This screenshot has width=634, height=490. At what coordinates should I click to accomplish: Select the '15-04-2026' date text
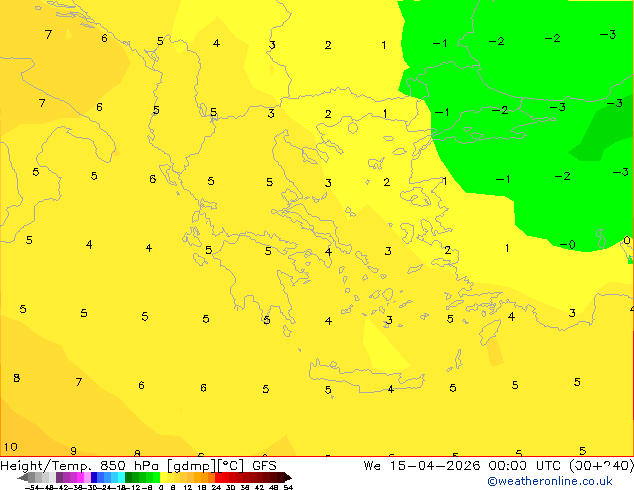pyautogui.click(x=435, y=466)
